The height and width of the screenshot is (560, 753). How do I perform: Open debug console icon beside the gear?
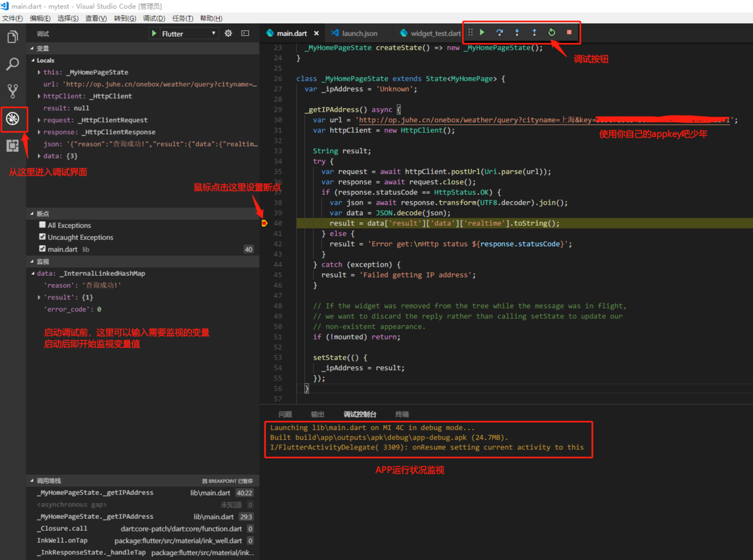[245, 33]
